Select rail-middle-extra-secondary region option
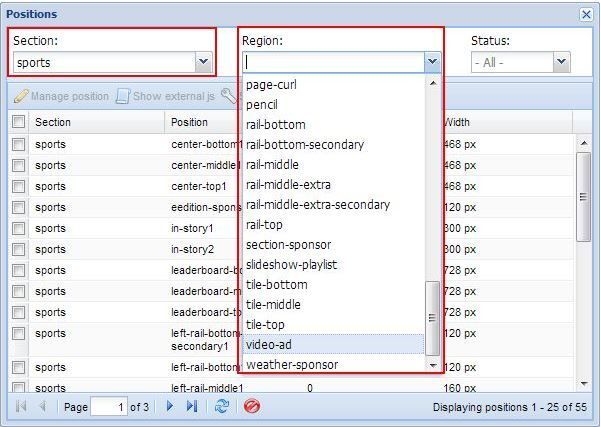 pos(333,205)
